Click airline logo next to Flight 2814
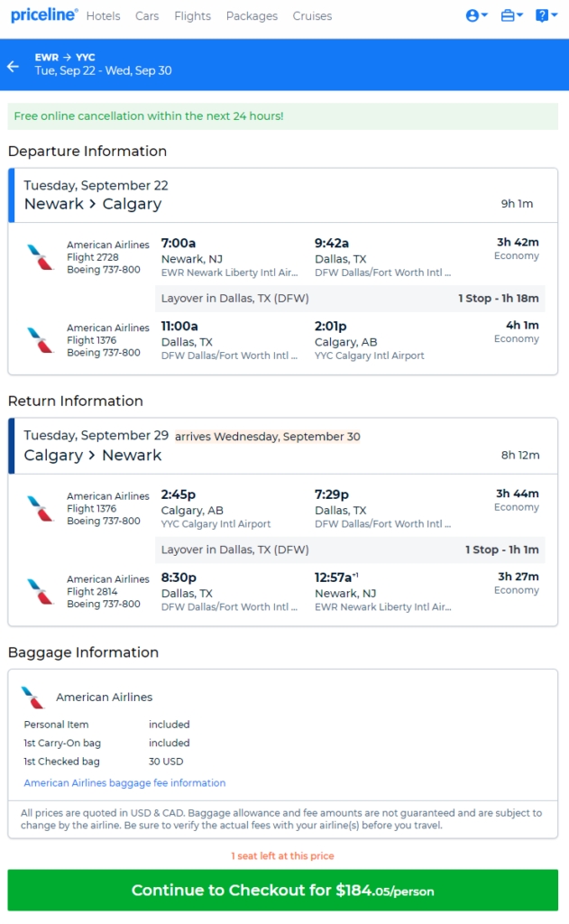 [x=41, y=591]
